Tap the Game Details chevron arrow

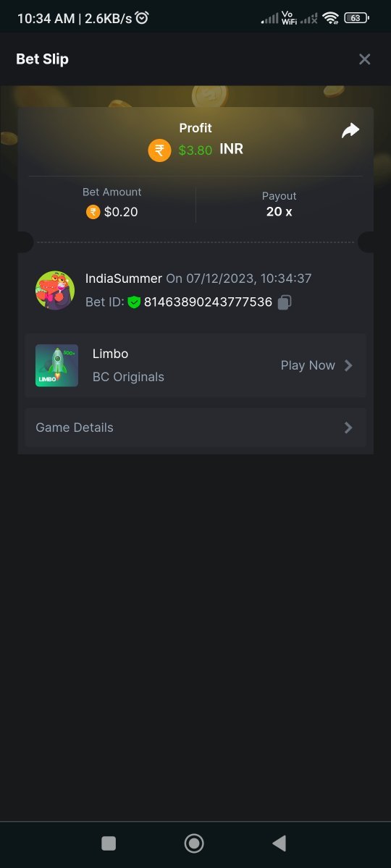click(348, 427)
